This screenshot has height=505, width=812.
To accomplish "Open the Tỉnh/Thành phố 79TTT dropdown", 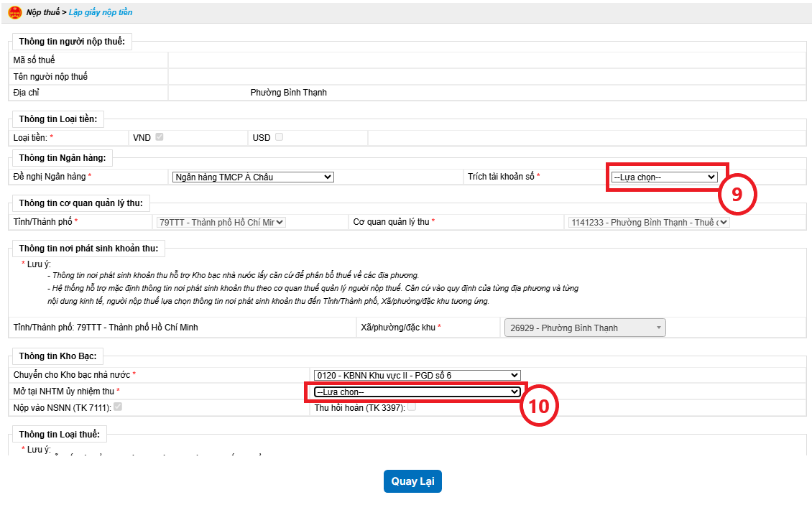I will pos(221,222).
